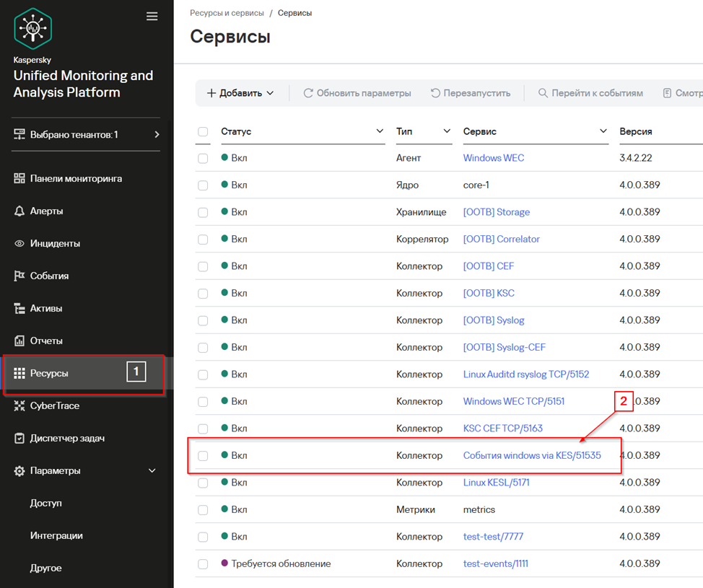Open Ресурсы in the sidebar menu
The width and height of the screenshot is (703, 588).
49,374
